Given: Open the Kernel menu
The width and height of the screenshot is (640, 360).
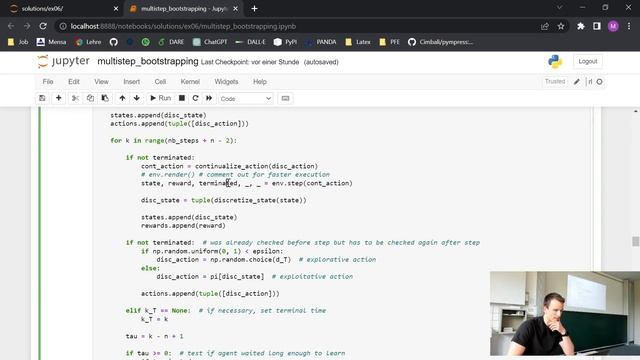Looking at the screenshot, I should (190, 82).
